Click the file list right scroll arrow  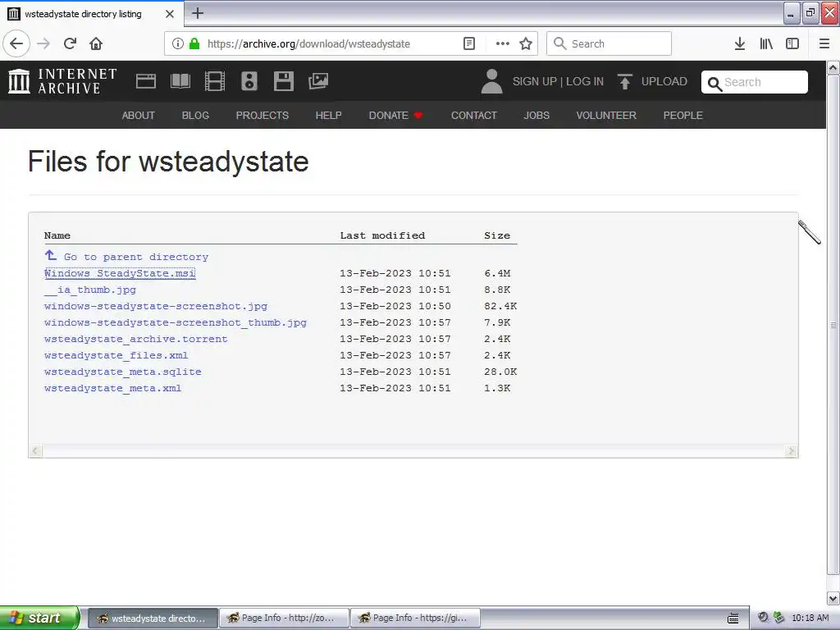791,450
